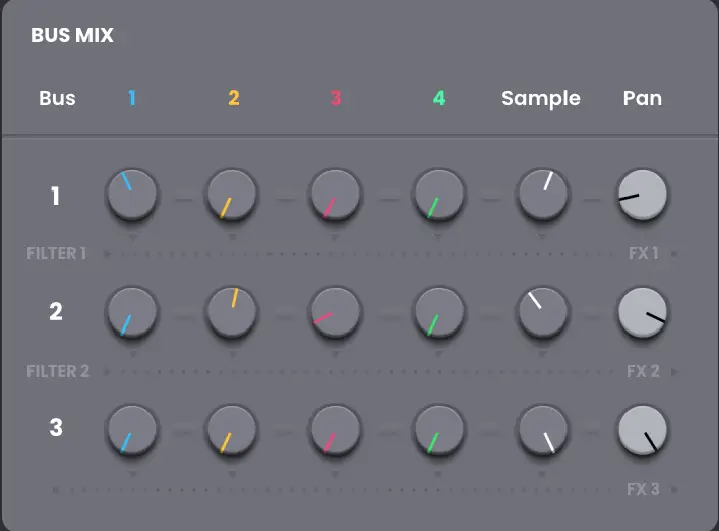The image size is (719, 531).
Task: Select the FX 3 routing label
Action: [643, 489]
